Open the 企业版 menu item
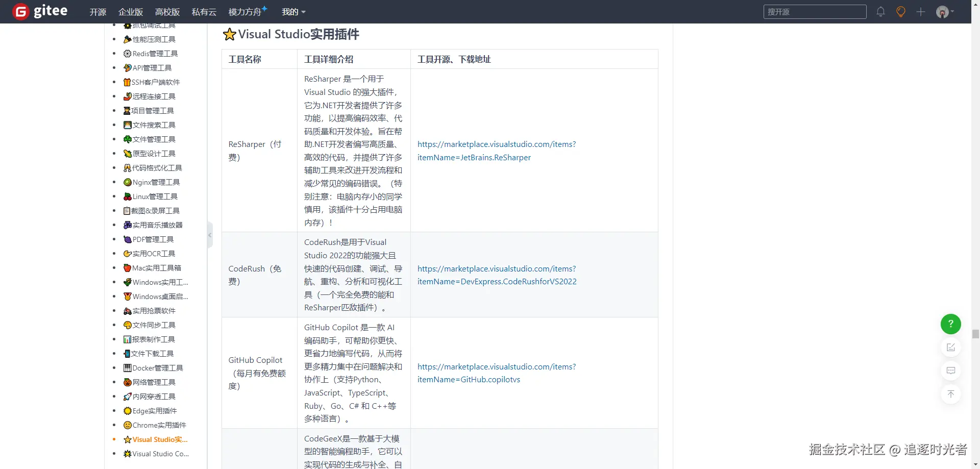 [x=131, y=12]
